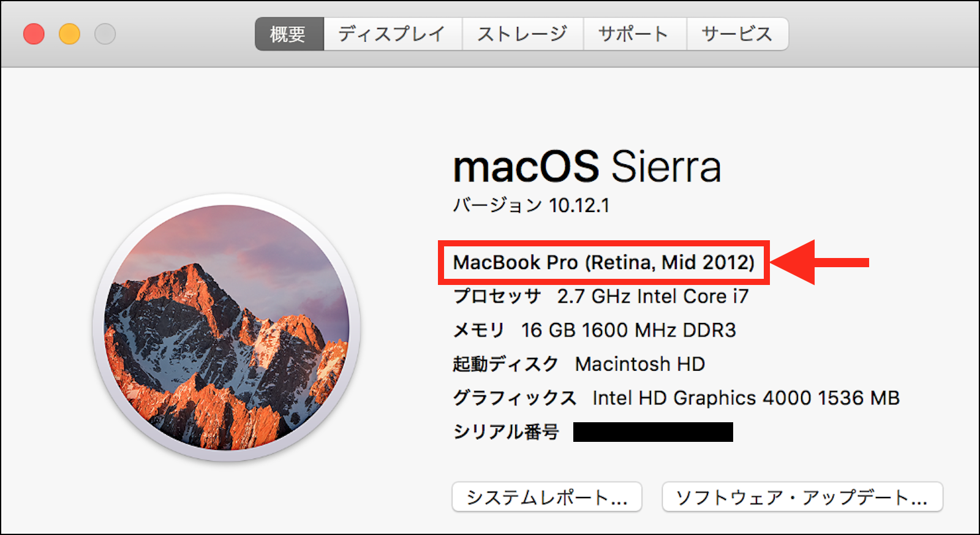Open the サービス tab
980x535 pixels.
pyautogui.click(x=737, y=34)
